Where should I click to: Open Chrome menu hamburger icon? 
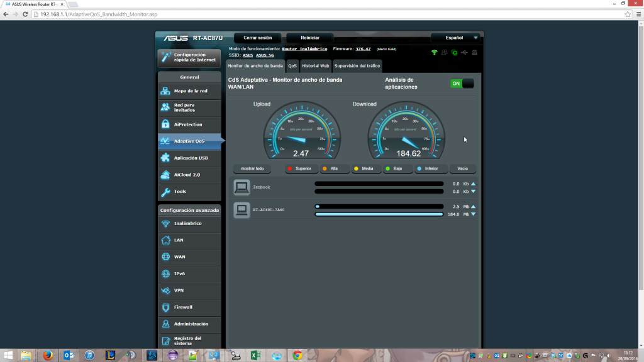tap(638, 14)
